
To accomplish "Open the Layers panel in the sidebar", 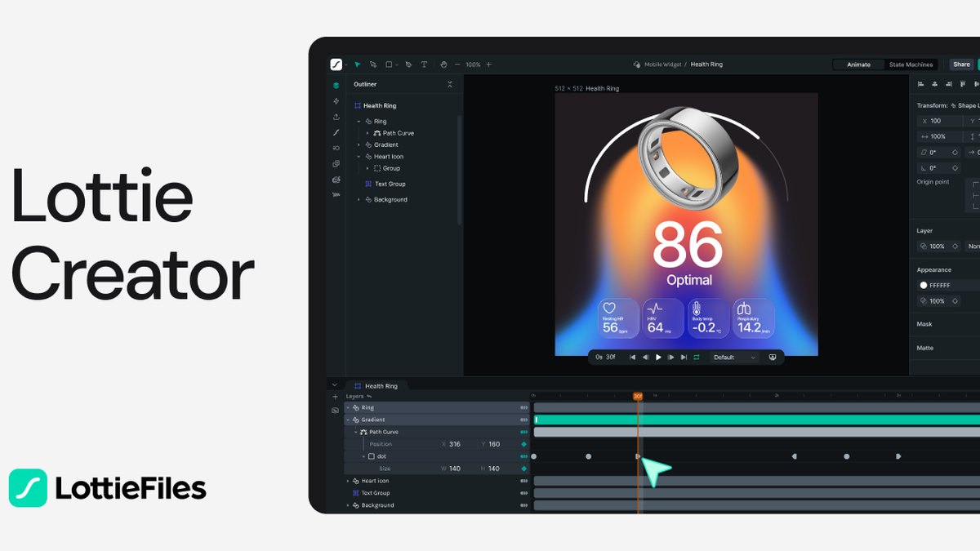I will point(336,85).
